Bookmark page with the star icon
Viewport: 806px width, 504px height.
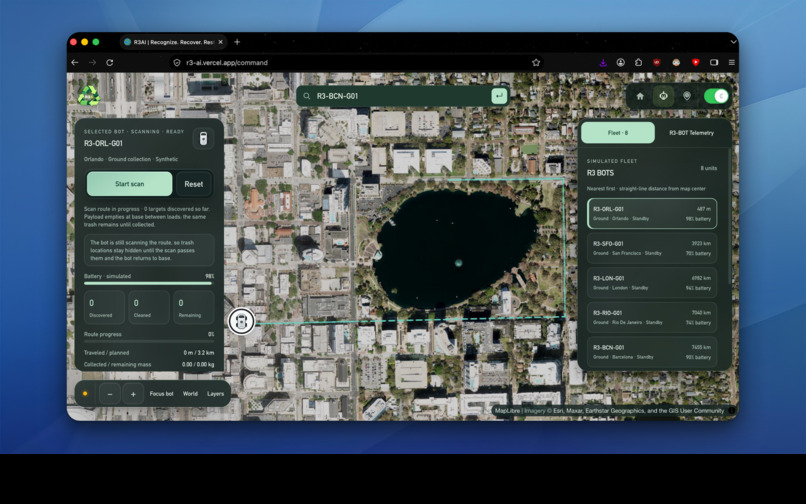click(536, 63)
